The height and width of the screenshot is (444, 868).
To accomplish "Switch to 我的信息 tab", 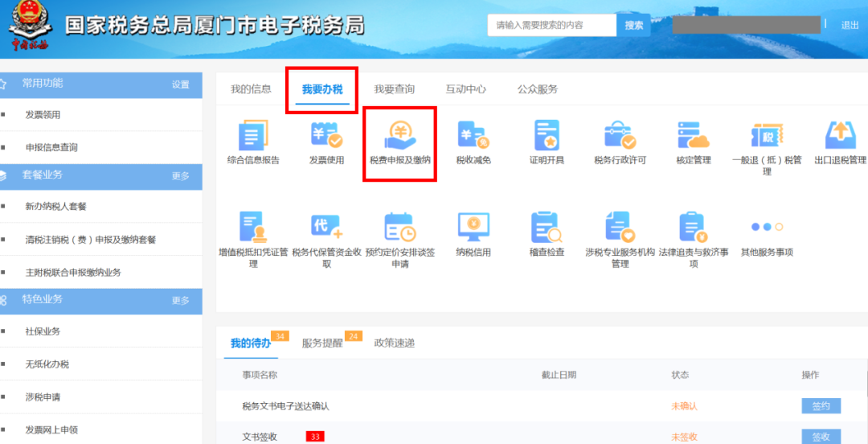I will [x=251, y=89].
